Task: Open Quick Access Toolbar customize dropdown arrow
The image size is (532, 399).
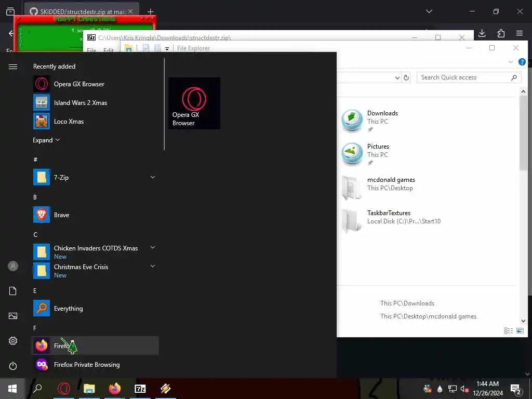Action: tap(167, 49)
